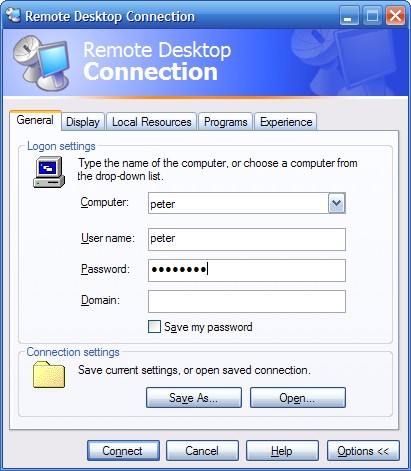
Task: Click the logon settings computer icon
Action: [49, 172]
